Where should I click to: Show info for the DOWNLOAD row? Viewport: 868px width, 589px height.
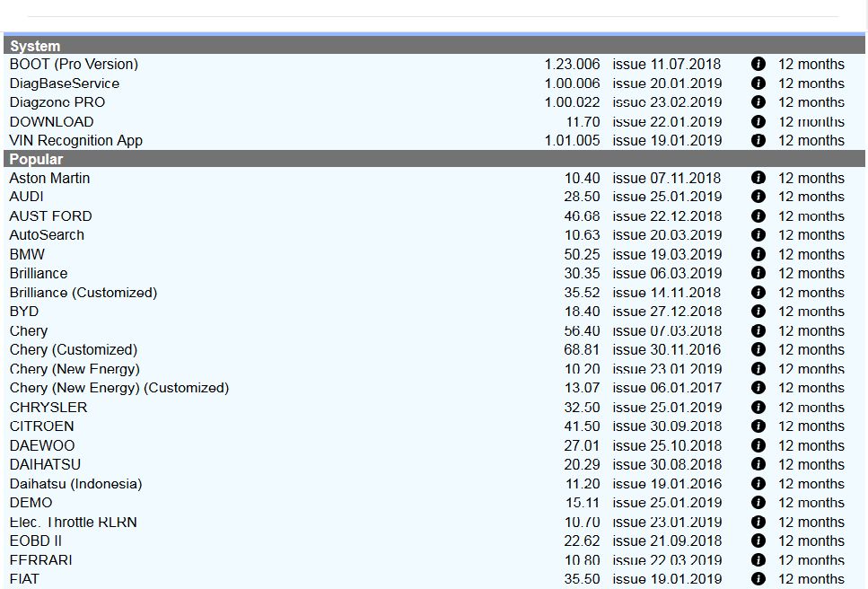click(758, 121)
